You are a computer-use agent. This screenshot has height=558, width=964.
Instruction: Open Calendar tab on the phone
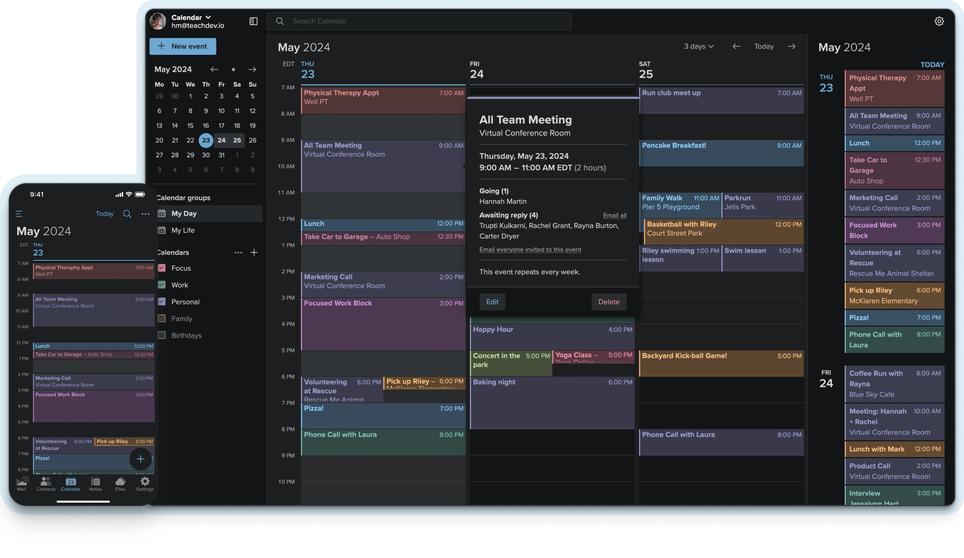71,484
